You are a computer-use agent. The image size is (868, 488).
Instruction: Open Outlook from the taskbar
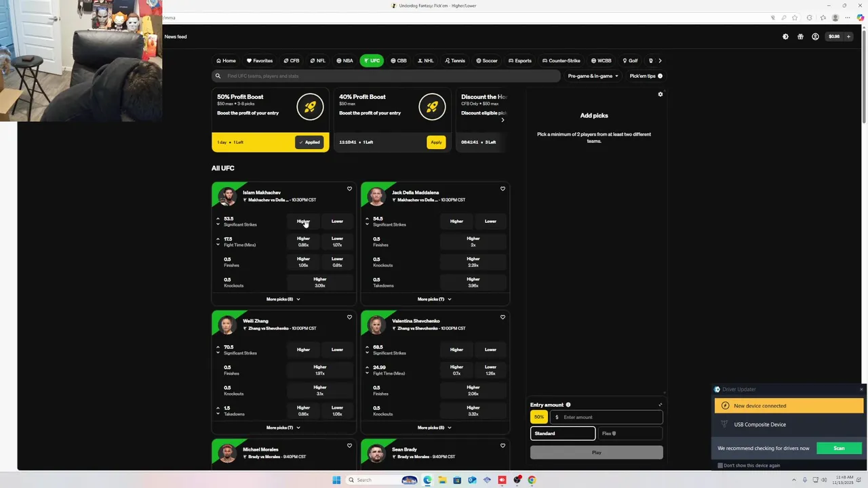coord(472,480)
